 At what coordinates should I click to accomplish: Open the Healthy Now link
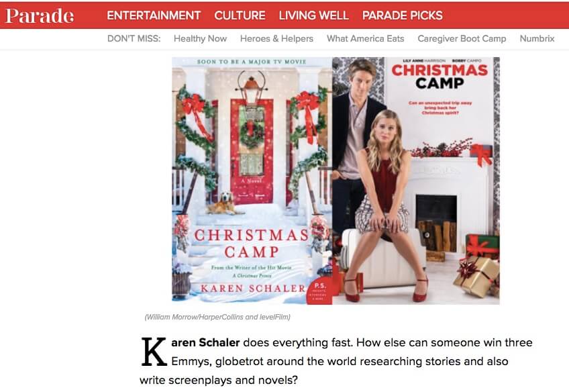[x=201, y=38]
